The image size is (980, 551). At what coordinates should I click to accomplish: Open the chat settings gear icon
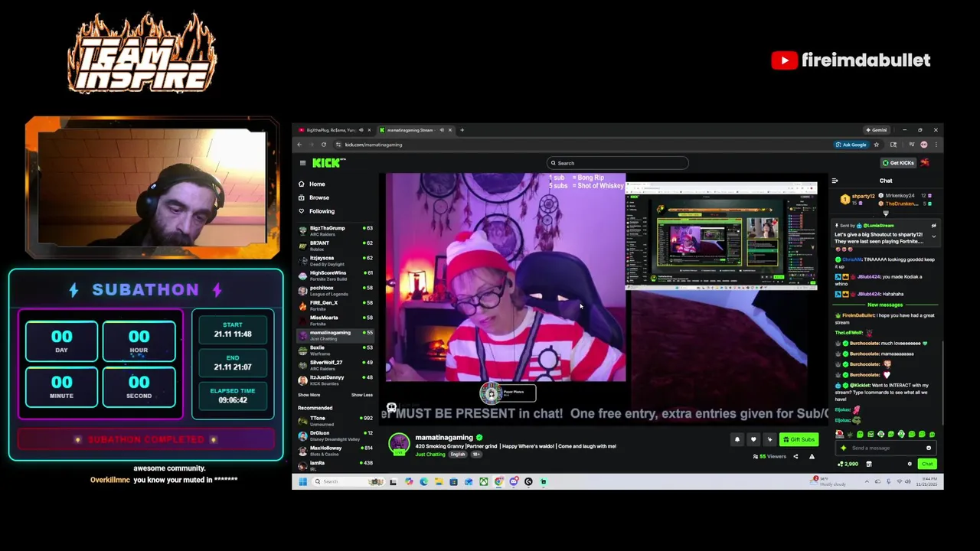click(910, 464)
